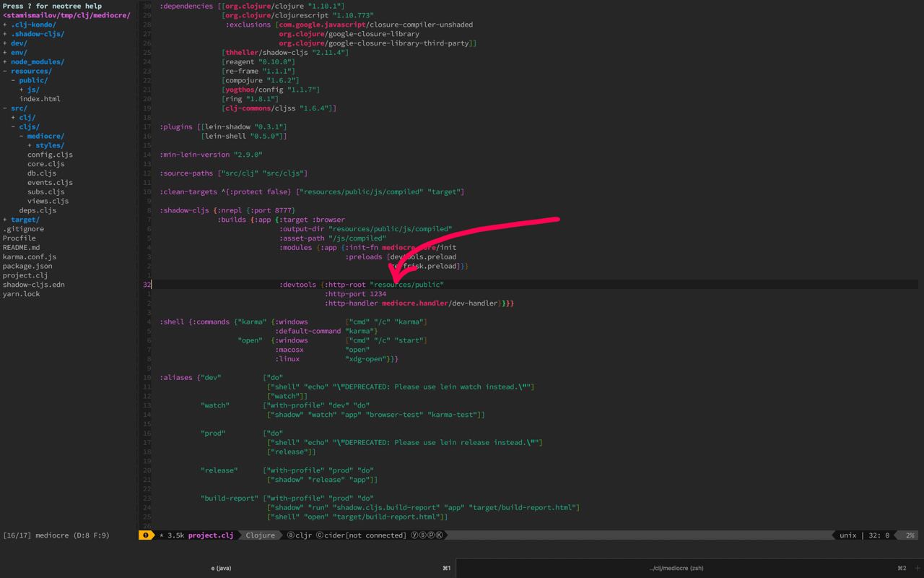Open deps.cljs in the file tree
The image size is (924, 578).
(38, 210)
